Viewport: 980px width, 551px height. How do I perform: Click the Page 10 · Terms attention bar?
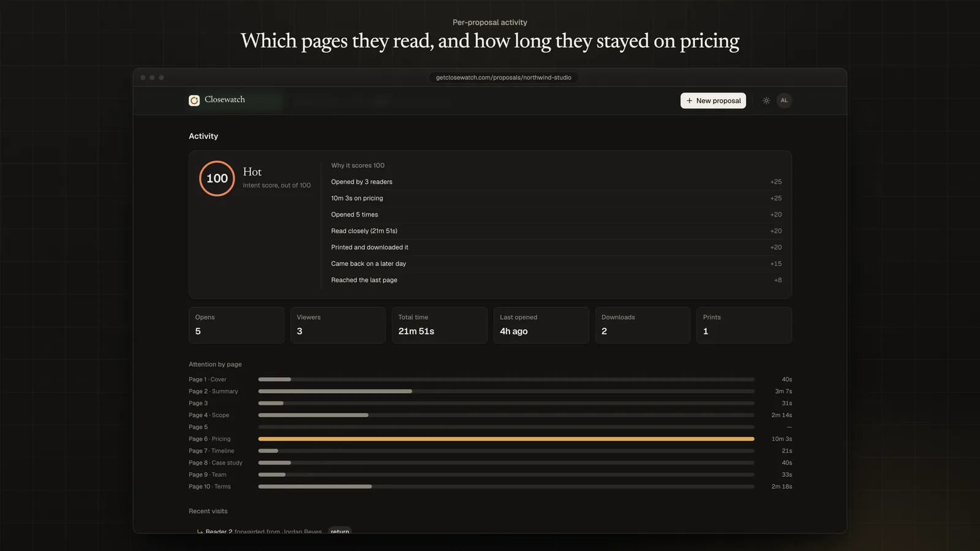point(507,487)
